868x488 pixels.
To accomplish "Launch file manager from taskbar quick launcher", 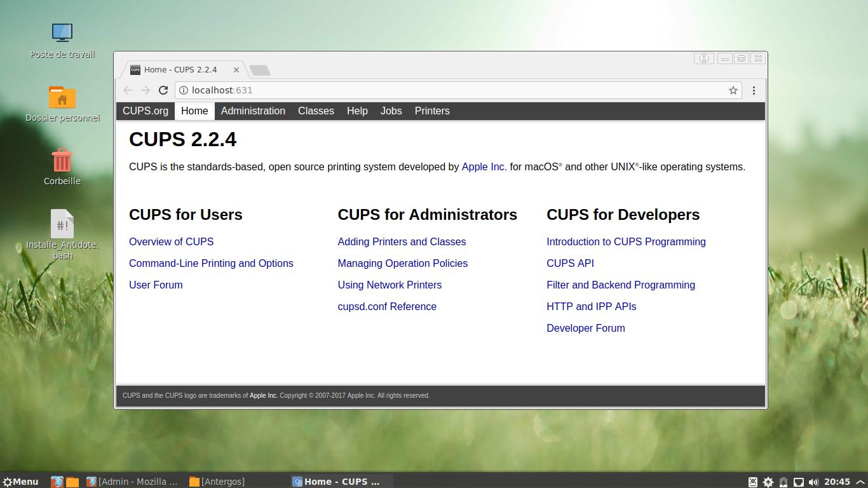I will click(72, 482).
